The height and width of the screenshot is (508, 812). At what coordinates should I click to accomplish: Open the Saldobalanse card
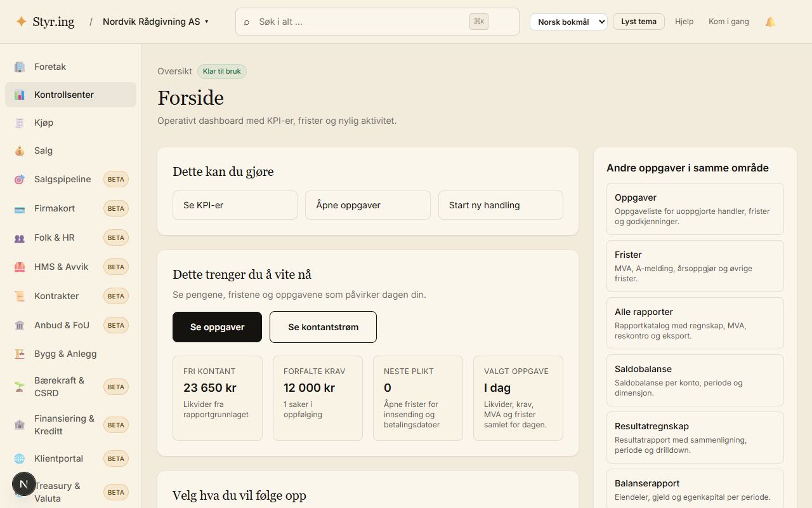pos(695,380)
